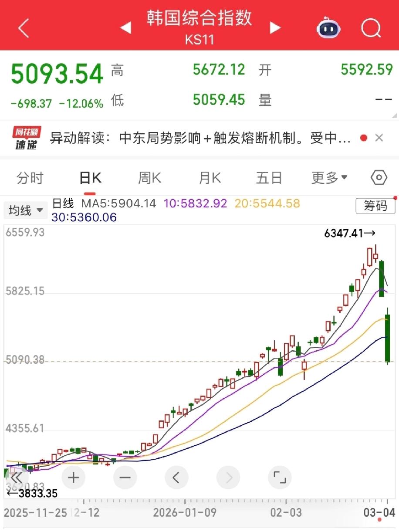The image size is (399, 532).
Task: Switch to the 周K weekly chart tab
Action: point(149,177)
